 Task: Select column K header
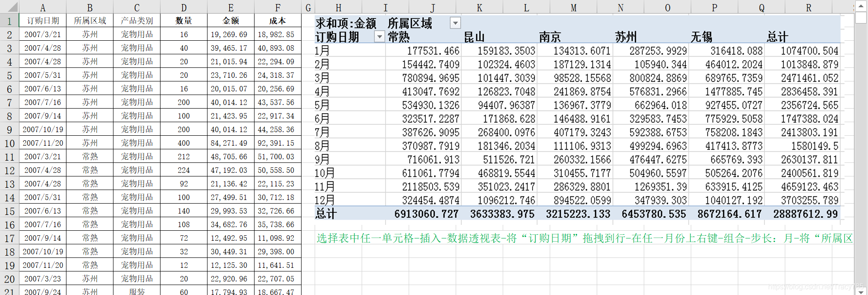tap(479, 7)
